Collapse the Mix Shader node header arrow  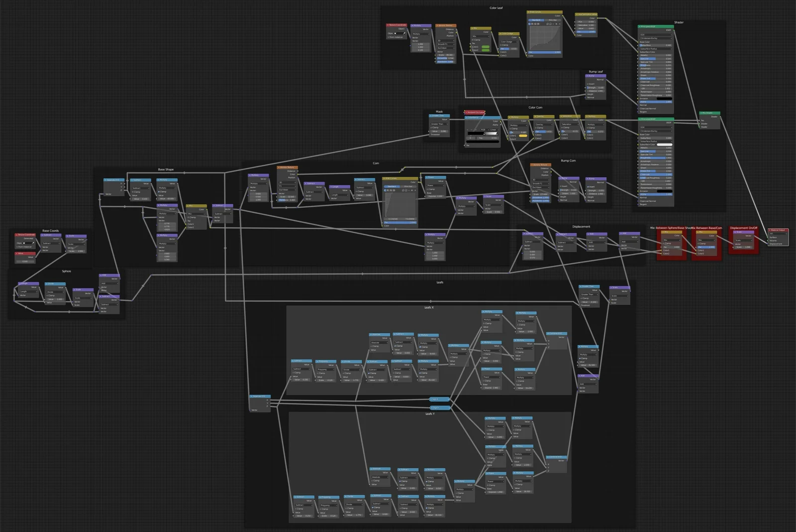point(701,113)
